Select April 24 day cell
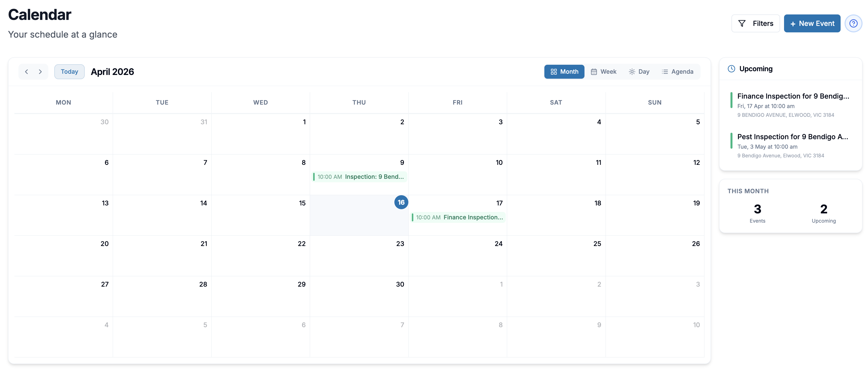The height and width of the screenshot is (377, 868). 458,256
